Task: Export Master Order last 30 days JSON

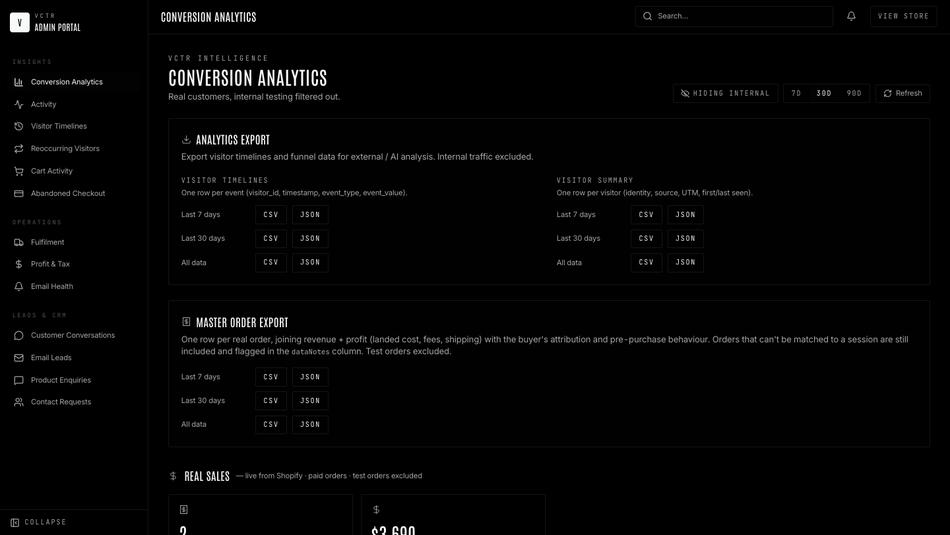Action: pyautogui.click(x=310, y=400)
